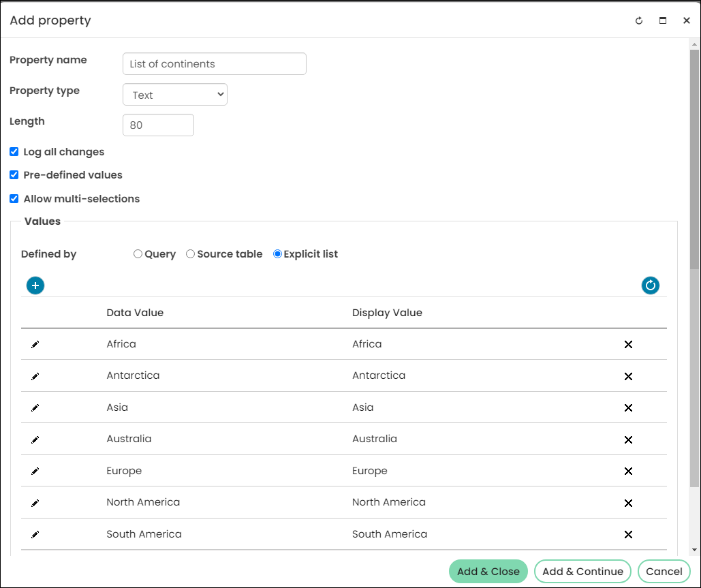Click the Data Value column header

pyautogui.click(x=135, y=313)
